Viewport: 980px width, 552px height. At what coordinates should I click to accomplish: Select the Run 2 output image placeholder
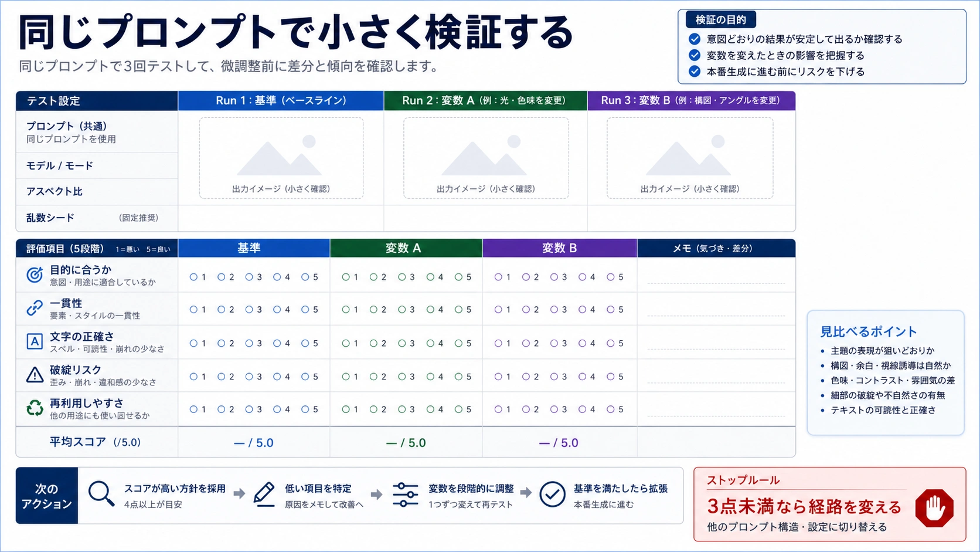[x=486, y=158]
